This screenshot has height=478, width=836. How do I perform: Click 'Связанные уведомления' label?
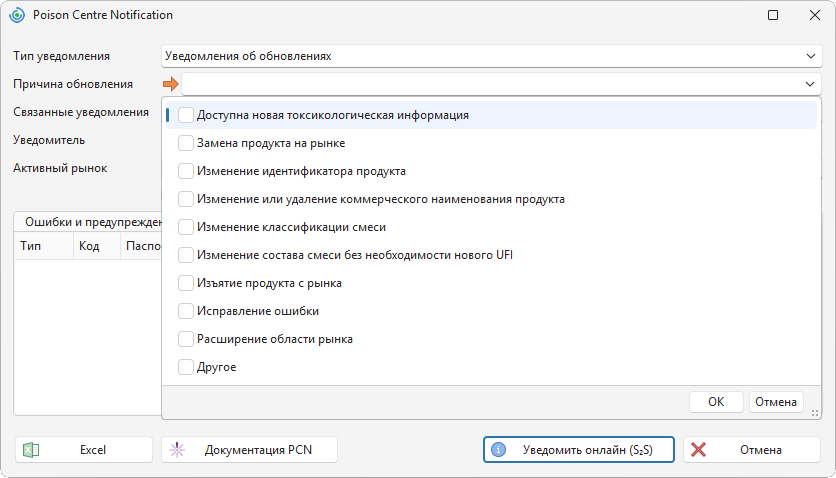point(81,112)
